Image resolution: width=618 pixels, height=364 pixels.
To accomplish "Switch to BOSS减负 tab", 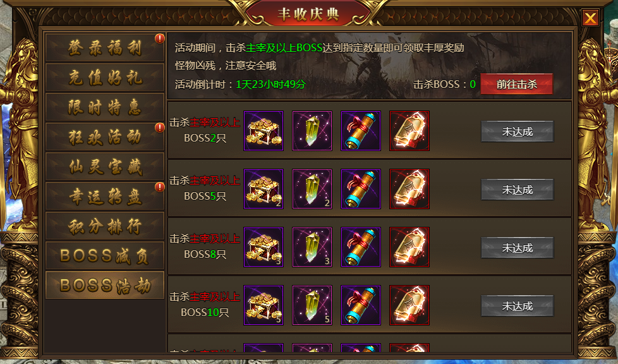I will 105,255.
